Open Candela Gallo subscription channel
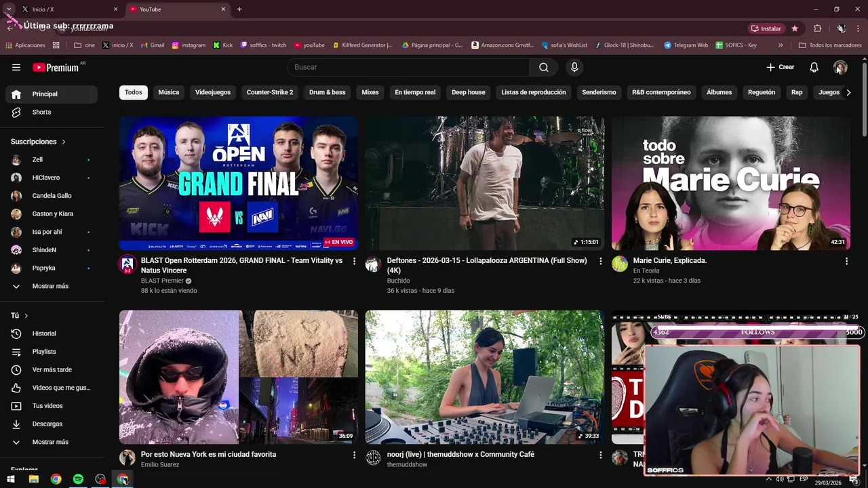Image resolution: width=868 pixels, height=488 pixels. coord(52,196)
